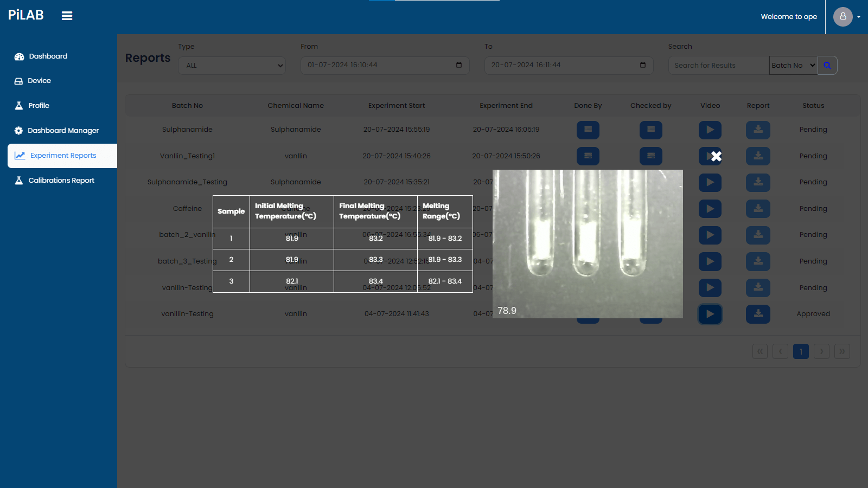
Task: Open Calibrations Report sidebar item
Action: coord(61,181)
